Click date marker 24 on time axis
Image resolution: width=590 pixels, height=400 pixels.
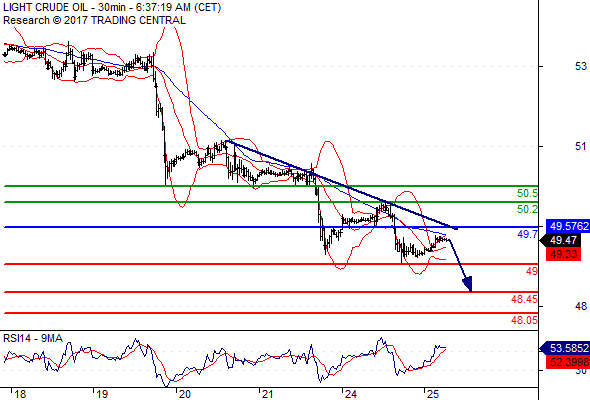(x=350, y=394)
